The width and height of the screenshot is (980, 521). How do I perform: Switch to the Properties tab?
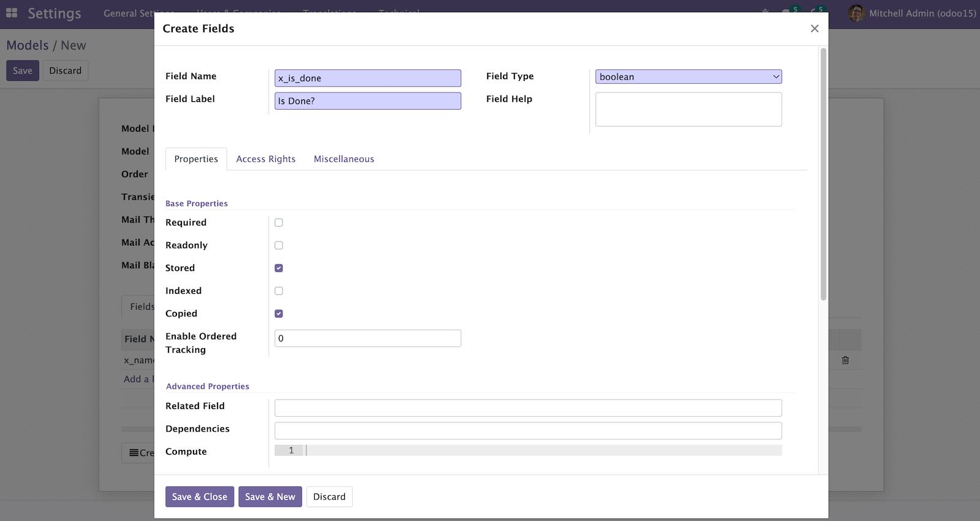click(x=196, y=159)
